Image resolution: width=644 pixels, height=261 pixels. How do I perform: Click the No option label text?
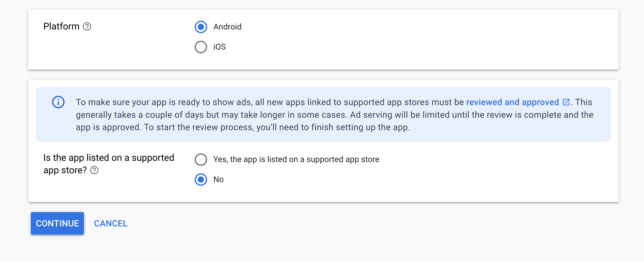[218, 179]
